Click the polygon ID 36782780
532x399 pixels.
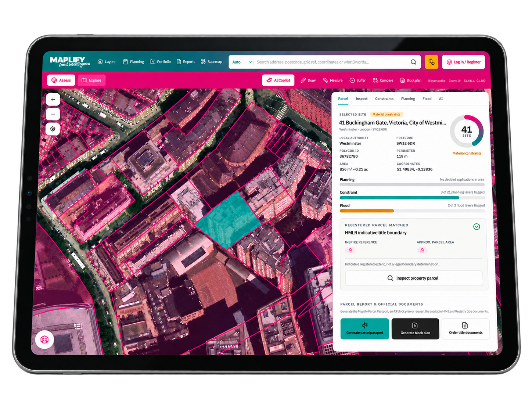point(349,156)
